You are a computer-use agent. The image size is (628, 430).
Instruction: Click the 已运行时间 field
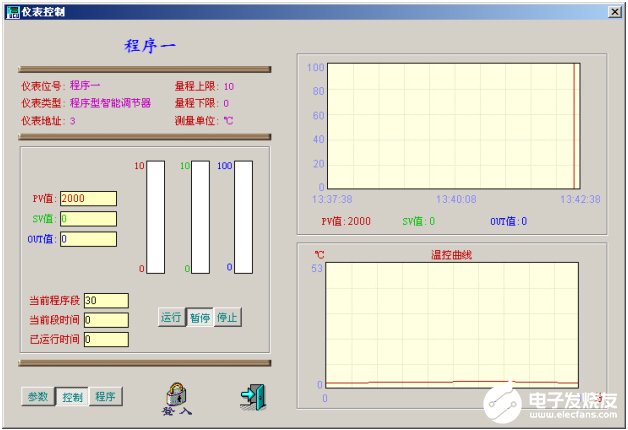coord(106,339)
